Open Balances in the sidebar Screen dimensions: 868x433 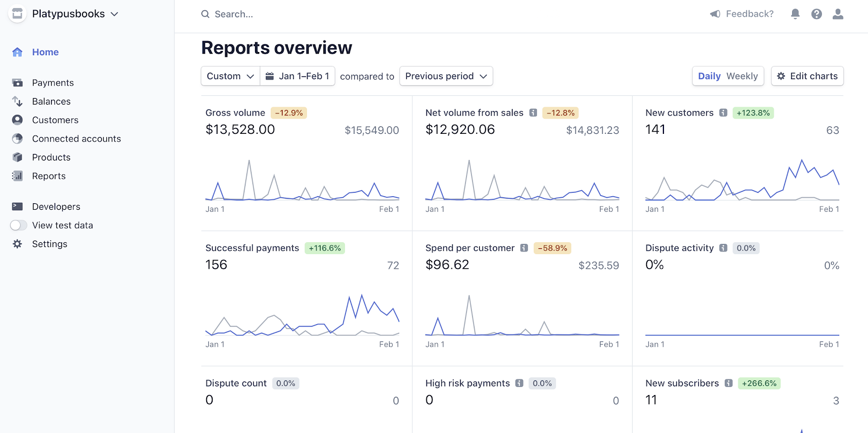click(x=51, y=101)
